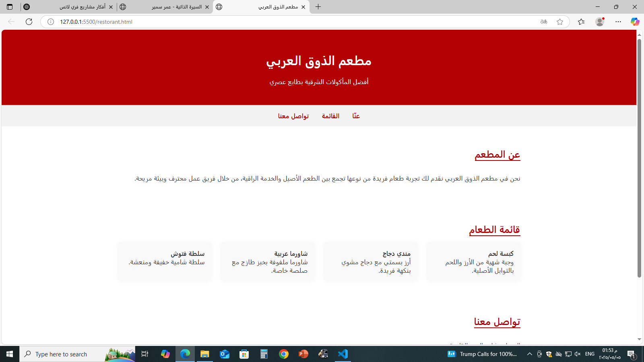Viewport: 644px width, 362px height.
Task: Go to القائمة navigation link
Action: 330,116
